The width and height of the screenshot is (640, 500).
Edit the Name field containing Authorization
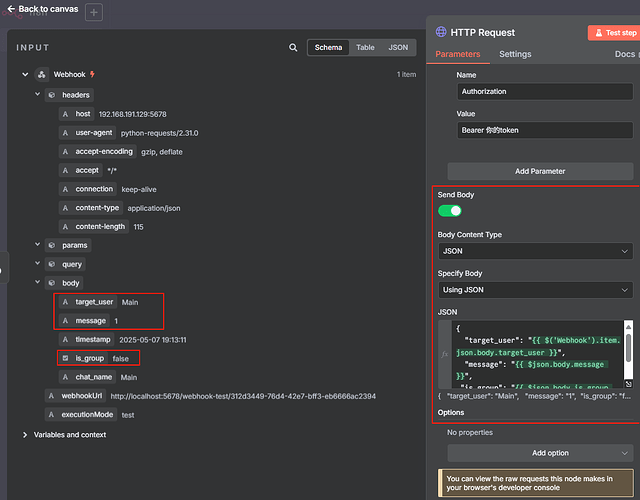[x=545, y=91]
